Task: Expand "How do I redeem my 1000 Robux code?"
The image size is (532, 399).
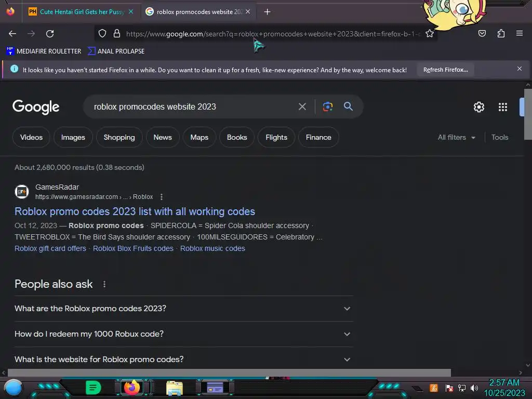Action: click(183, 334)
